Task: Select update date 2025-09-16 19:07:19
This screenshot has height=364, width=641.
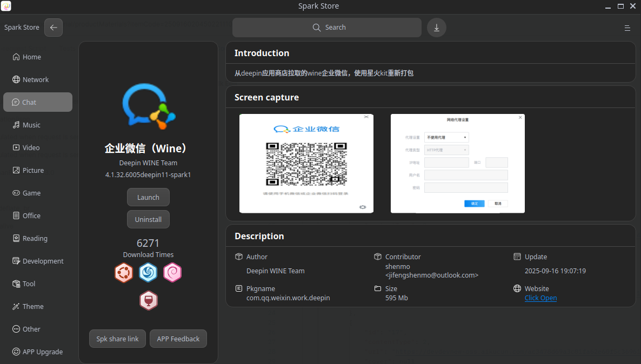Action: click(x=555, y=271)
